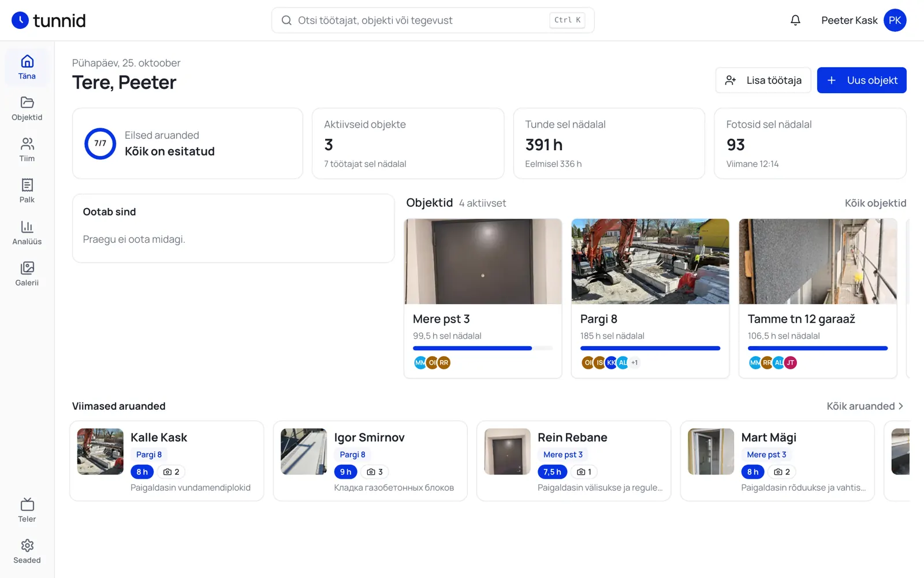Open the Kõik objektid link
The height and width of the screenshot is (578, 924).
coord(875,203)
